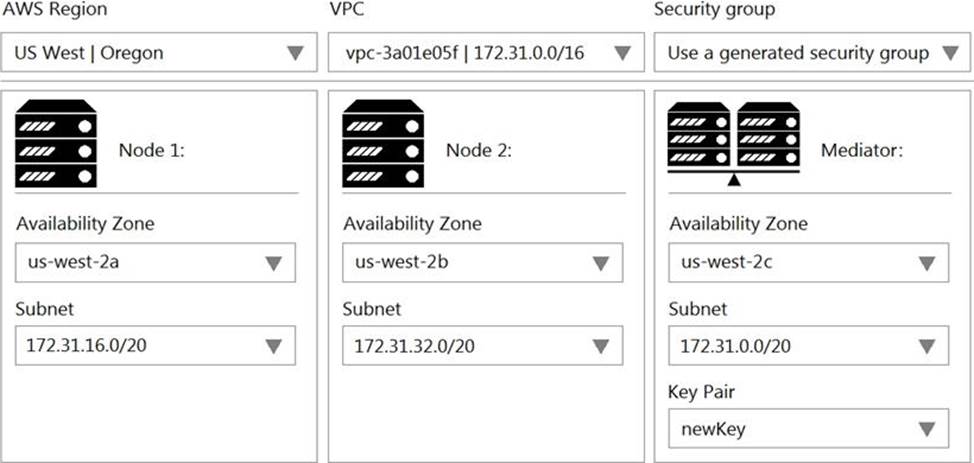Click the arrow beside vpc-3a01e05f
The image size is (974, 463).
coord(621,53)
